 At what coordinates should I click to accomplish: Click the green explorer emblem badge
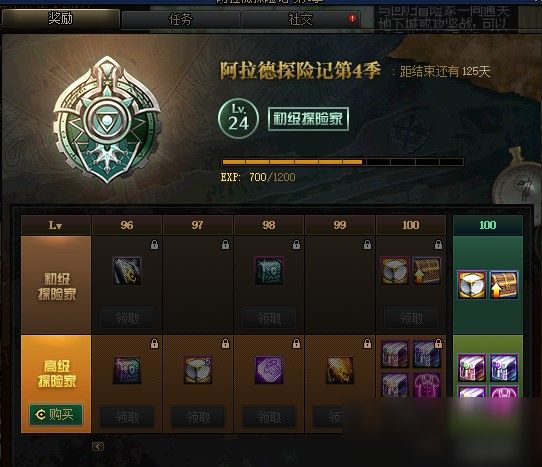107,120
